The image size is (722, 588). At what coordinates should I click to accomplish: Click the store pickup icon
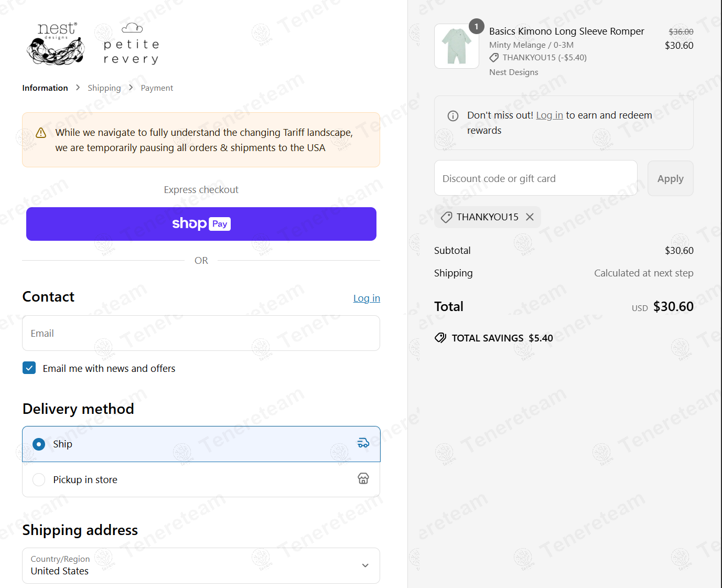tap(363, 478)
